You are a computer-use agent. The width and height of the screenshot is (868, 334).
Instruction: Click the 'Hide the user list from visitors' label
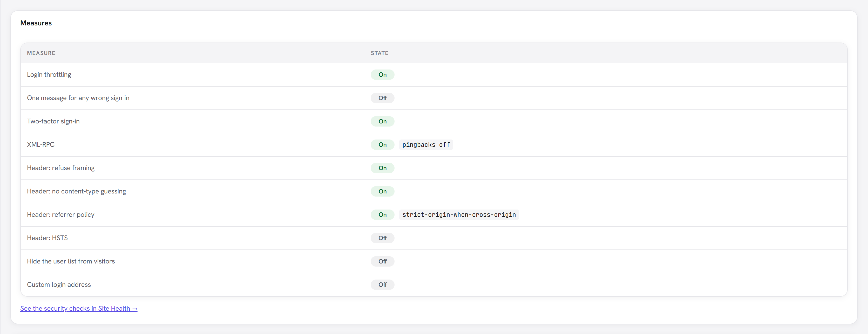coord(71,261)
